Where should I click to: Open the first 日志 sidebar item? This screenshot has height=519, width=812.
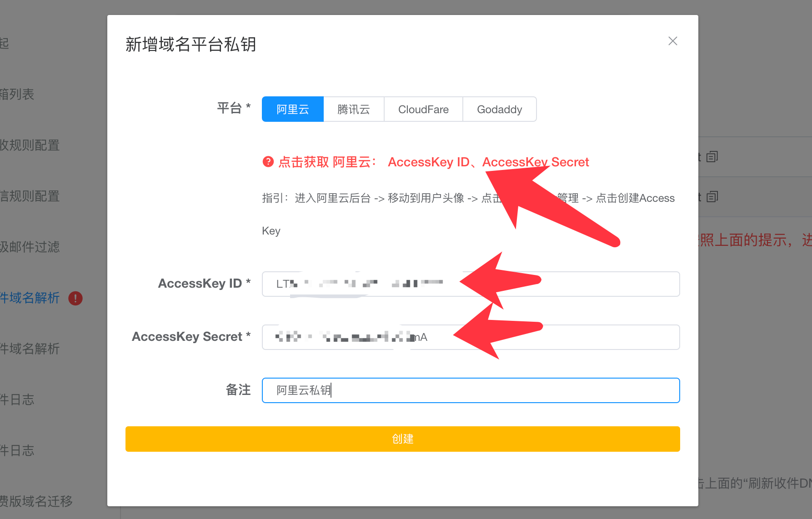(17, 400)
